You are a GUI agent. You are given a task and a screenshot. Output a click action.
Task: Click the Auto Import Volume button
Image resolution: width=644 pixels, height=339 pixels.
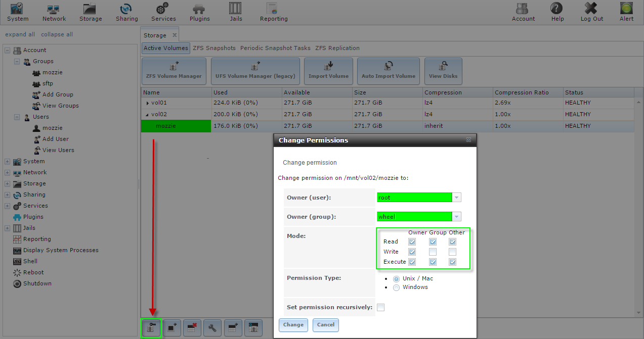pos(389,71)
